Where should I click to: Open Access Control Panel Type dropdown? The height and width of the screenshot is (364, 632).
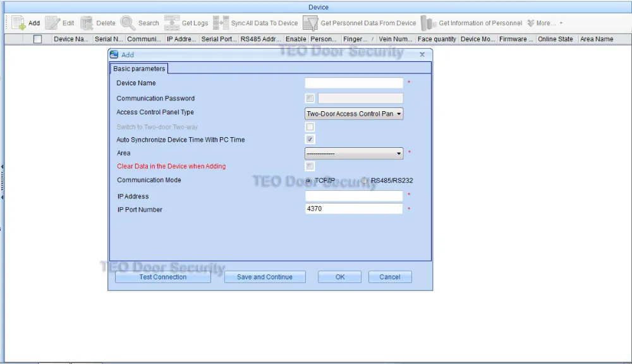point(354,114)
